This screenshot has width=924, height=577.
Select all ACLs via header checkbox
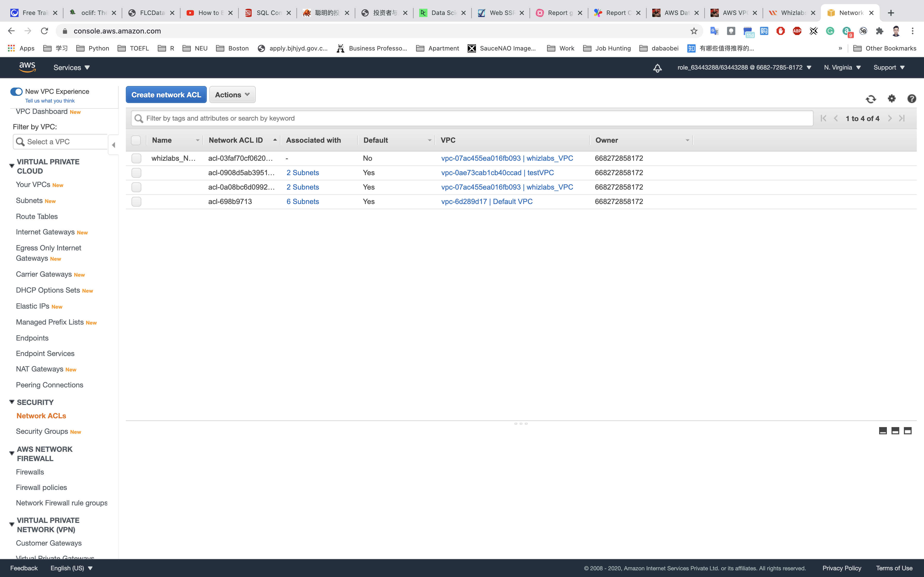coord(136,140)
